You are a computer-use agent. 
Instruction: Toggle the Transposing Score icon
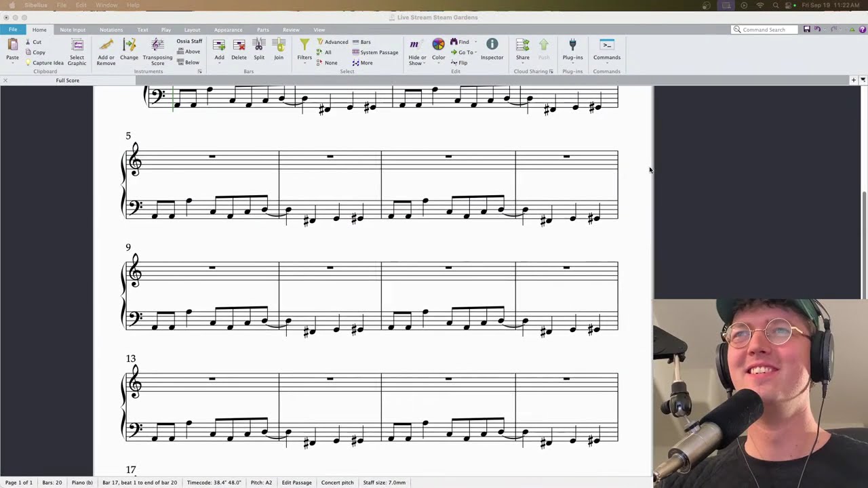point(157,45)
